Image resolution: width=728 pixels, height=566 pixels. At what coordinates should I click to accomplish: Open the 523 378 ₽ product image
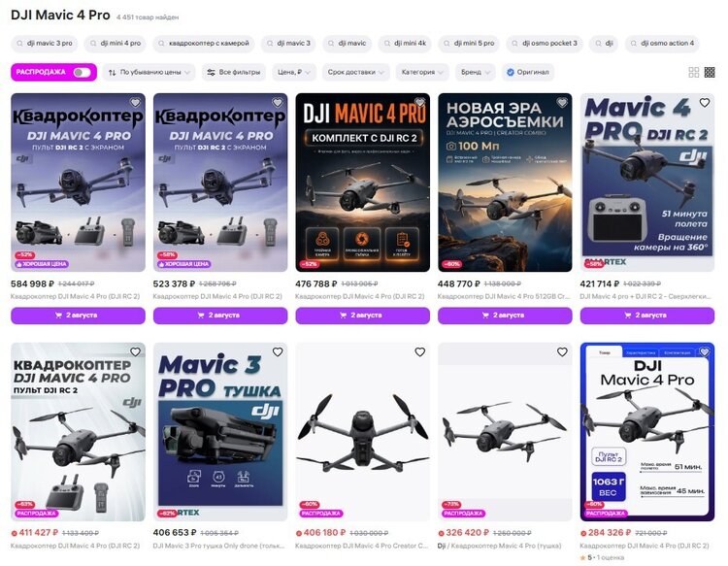point(220,182)
